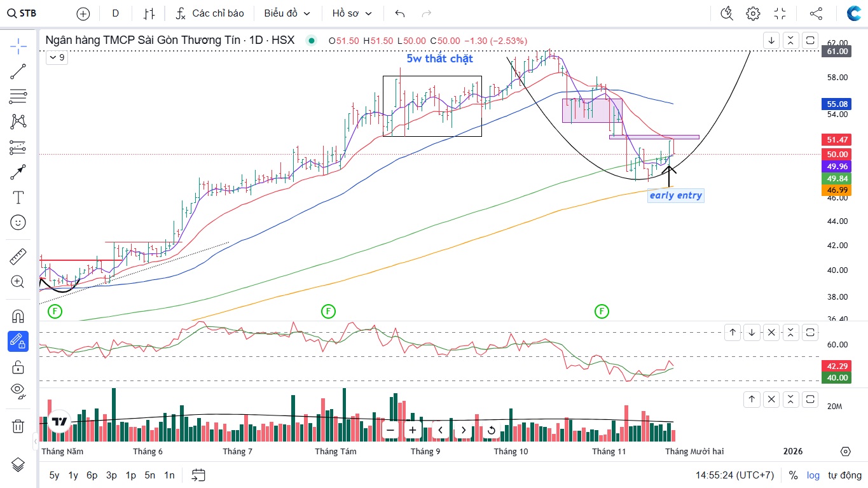Select the D timeframe interval
868x488 pixels.
[115, 13]
